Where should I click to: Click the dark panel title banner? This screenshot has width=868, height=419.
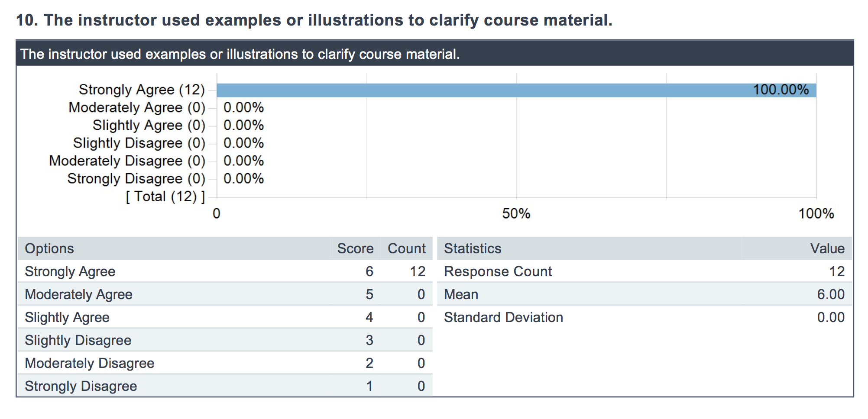click(x=434, y=54)
